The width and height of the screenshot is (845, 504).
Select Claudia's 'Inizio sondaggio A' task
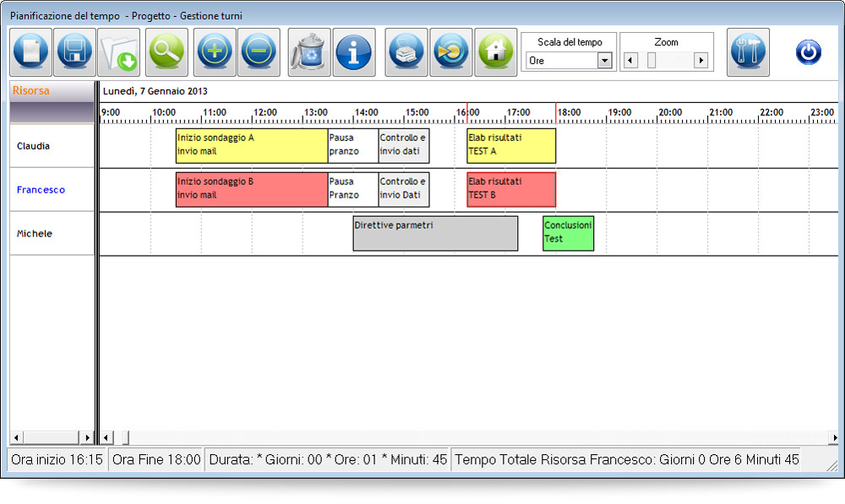252,145
